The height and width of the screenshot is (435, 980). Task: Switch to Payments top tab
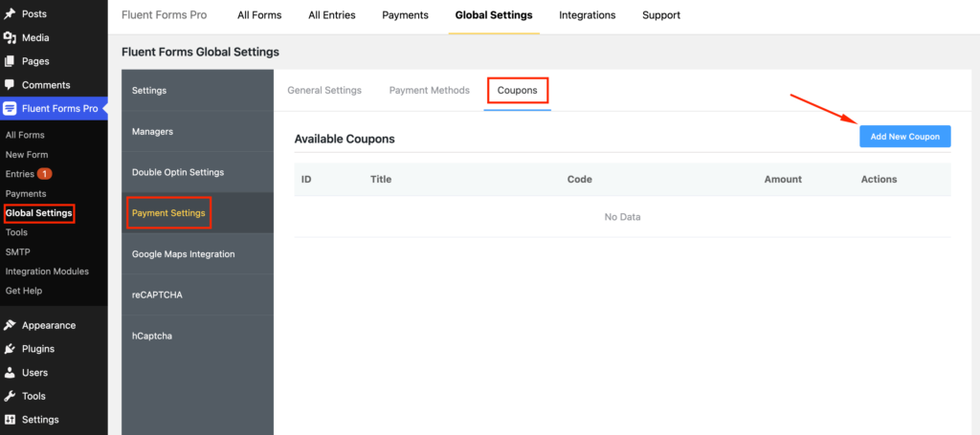click(405, 15)
